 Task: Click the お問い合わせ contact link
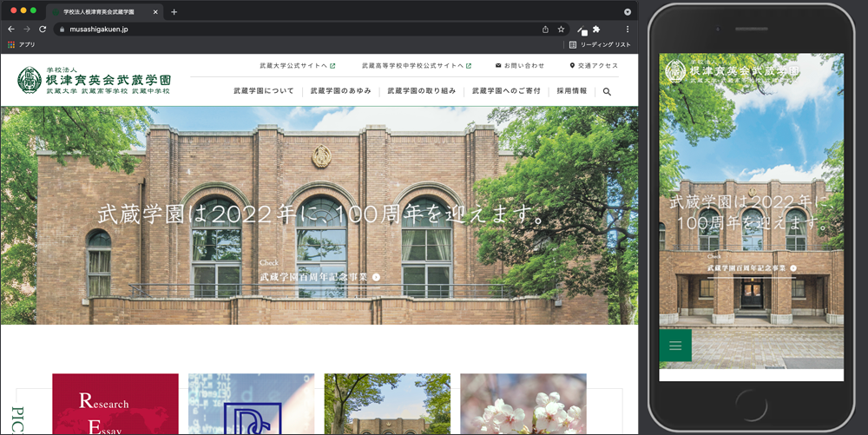coord(519,65)
